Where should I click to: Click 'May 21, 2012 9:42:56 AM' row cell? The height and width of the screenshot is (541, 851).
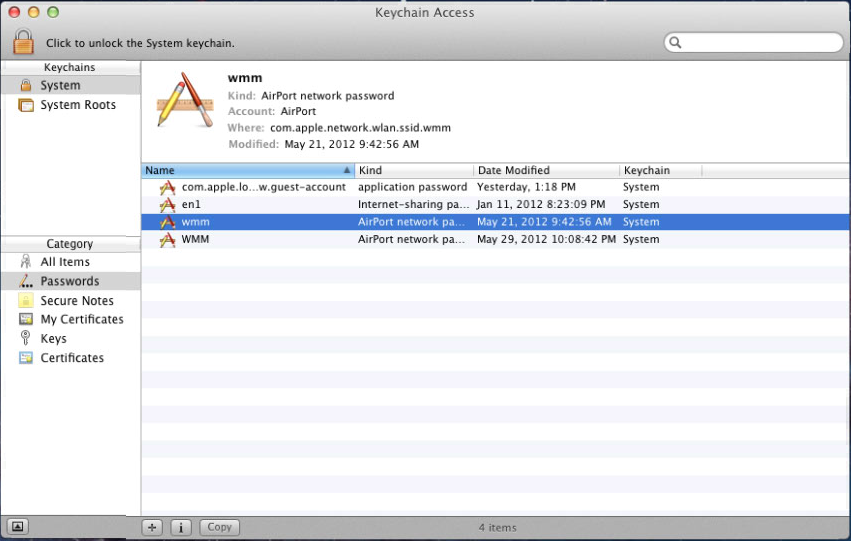click(x=544, y=222)
